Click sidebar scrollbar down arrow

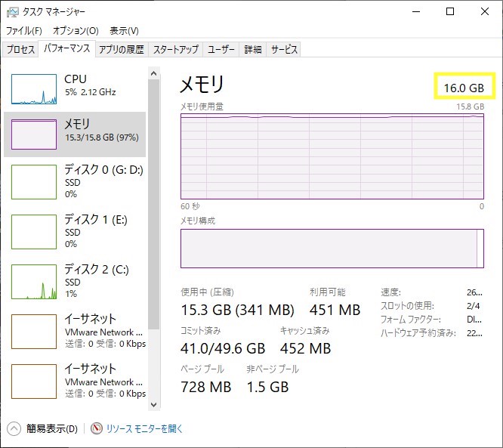point(153,405)
